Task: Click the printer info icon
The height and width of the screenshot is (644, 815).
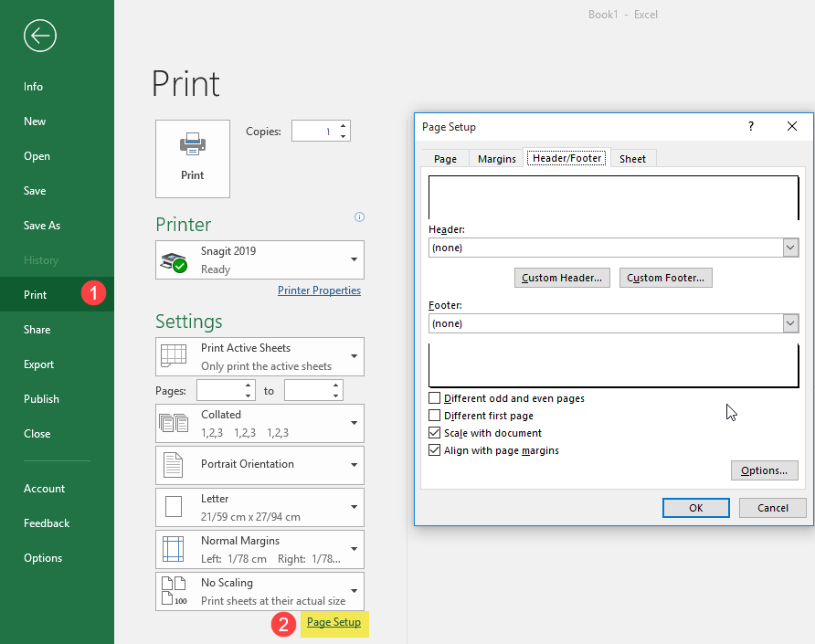Action: pos(359,216)
